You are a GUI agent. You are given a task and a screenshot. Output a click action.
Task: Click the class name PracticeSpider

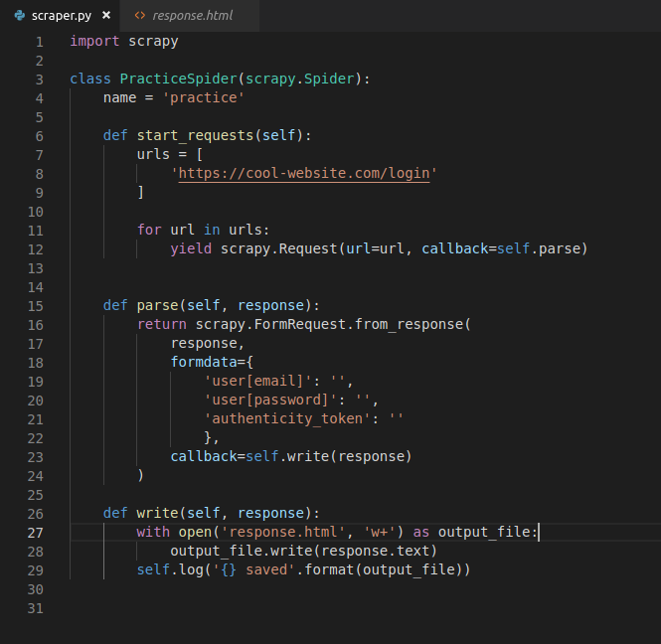click(x=178, y=79)
